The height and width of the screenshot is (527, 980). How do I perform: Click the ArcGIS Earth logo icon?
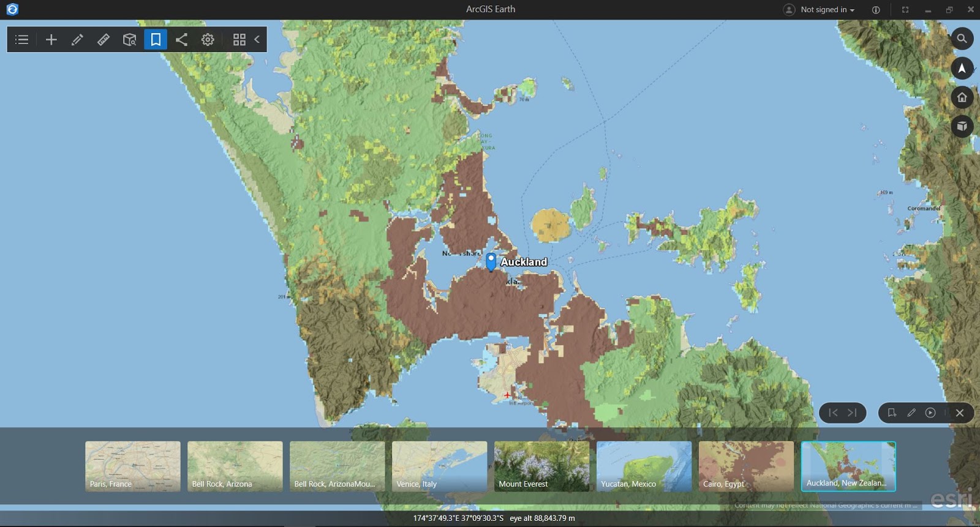tap(12, 9)
